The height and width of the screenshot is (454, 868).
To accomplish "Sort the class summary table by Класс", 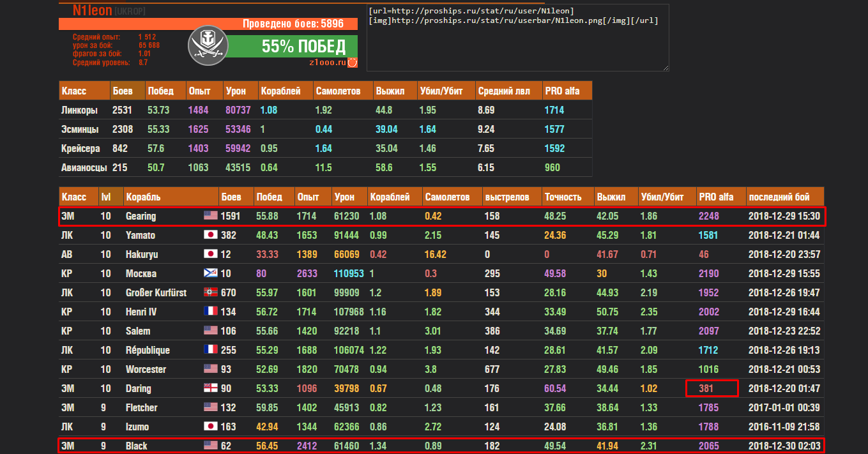I will [x=84, y=91].
